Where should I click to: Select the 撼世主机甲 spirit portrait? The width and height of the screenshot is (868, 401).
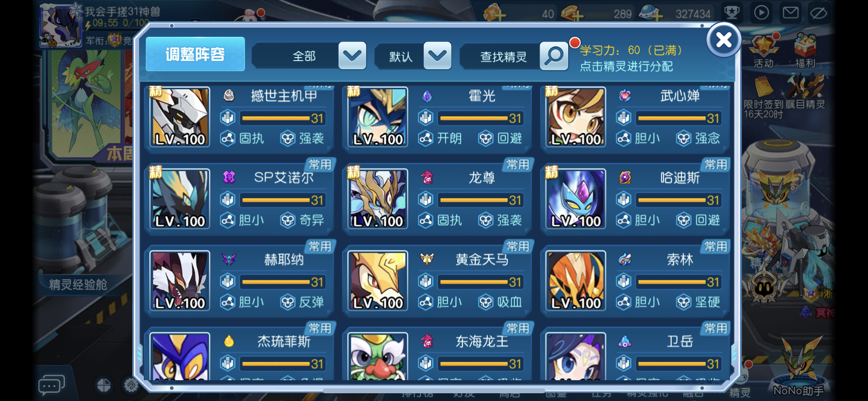180,117
